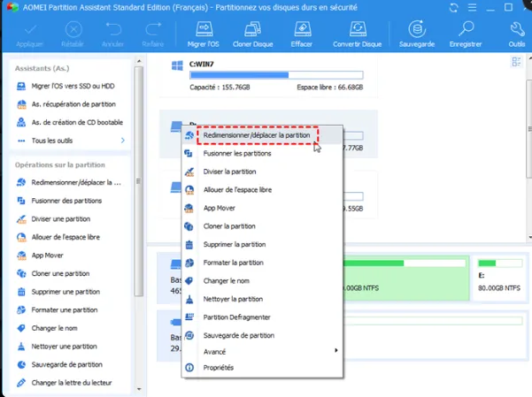
Task: Click the C:WIN7 usage bar
Action: click(x=276, y=75)
